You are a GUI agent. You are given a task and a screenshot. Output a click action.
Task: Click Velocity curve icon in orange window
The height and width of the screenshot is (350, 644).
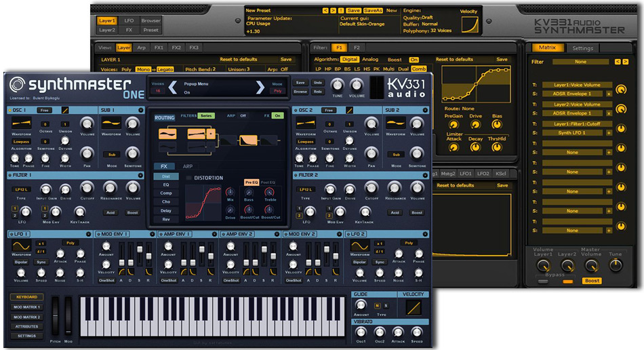(x=470, y=24)
